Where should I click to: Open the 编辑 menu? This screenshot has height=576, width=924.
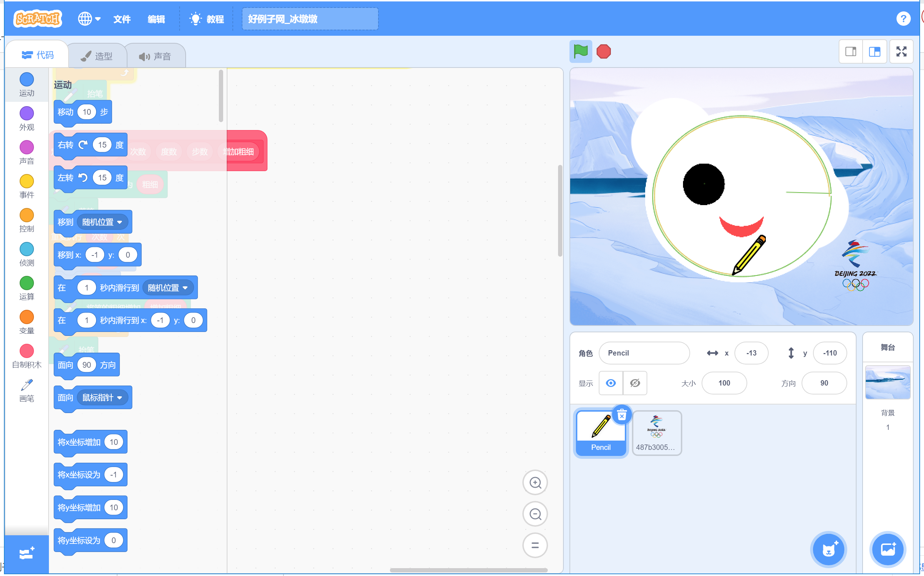(x=156, y=19)
